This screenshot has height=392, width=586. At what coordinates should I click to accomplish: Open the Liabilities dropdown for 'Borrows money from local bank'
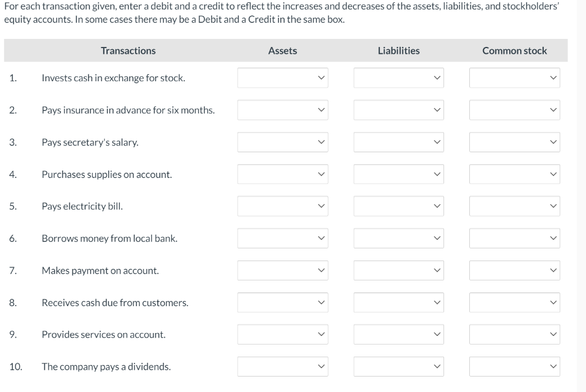[x=398, y=238]
